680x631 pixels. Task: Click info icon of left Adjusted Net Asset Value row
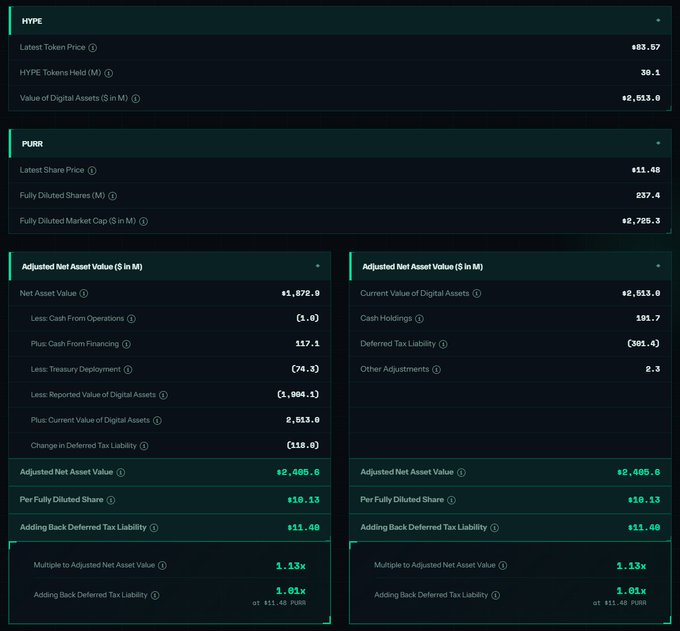point(121,472)
